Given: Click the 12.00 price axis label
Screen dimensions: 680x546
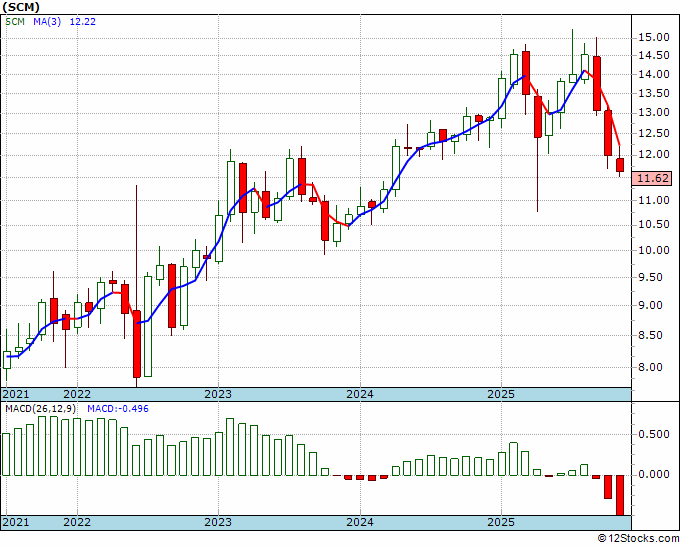Looking at the screenshot, I should (654, 154).
